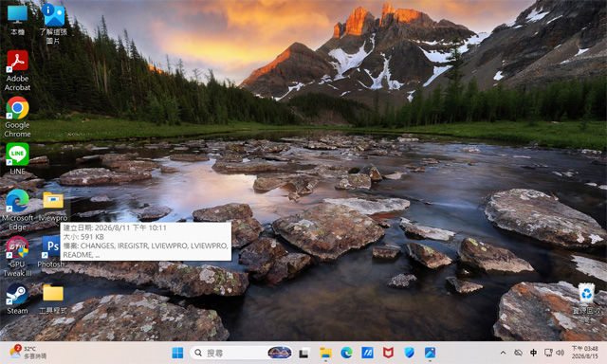Select the lviewpro folder on desktop
607x364 pixels.
53,207
